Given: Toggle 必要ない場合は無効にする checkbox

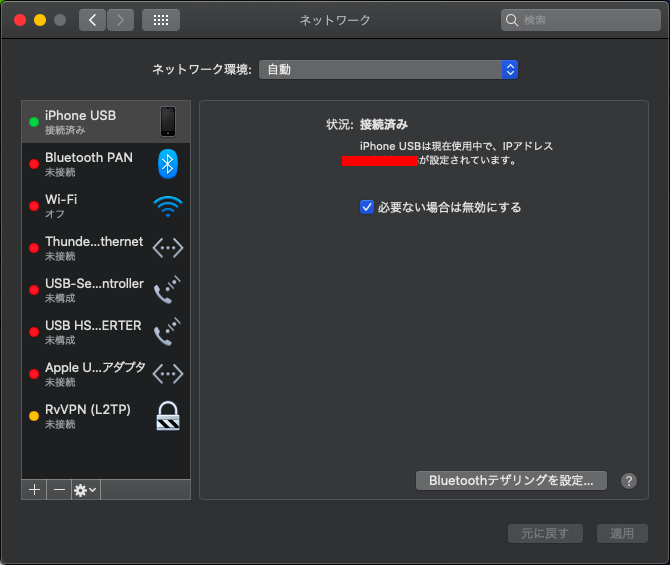Looking at the screenshot, I should pos(367,207).
